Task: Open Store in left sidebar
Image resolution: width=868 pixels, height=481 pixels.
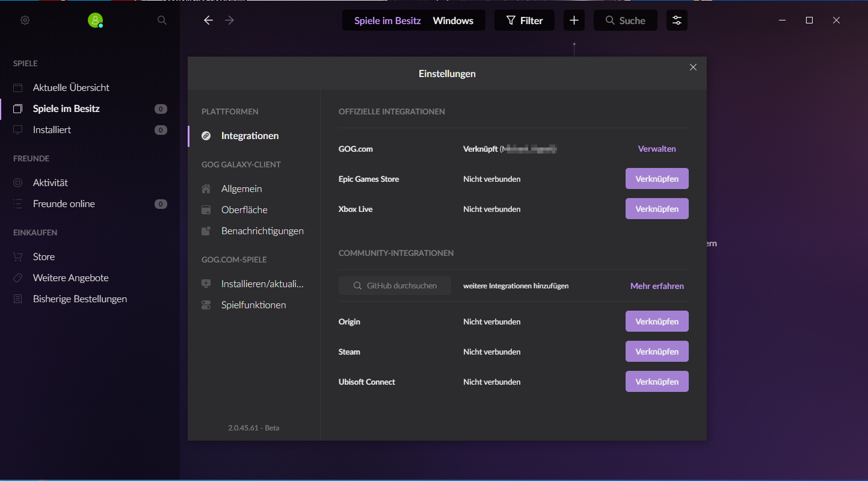Action: [x=44, y=257]
